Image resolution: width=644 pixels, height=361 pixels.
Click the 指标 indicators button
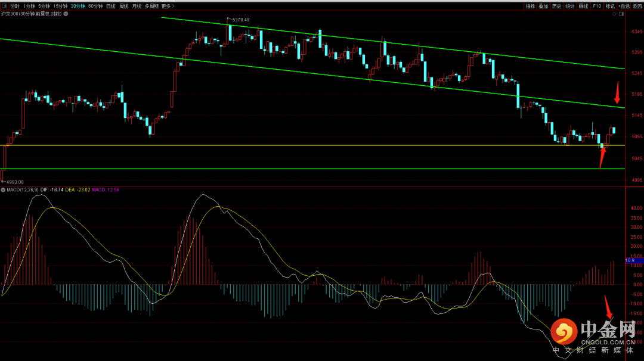530,6
